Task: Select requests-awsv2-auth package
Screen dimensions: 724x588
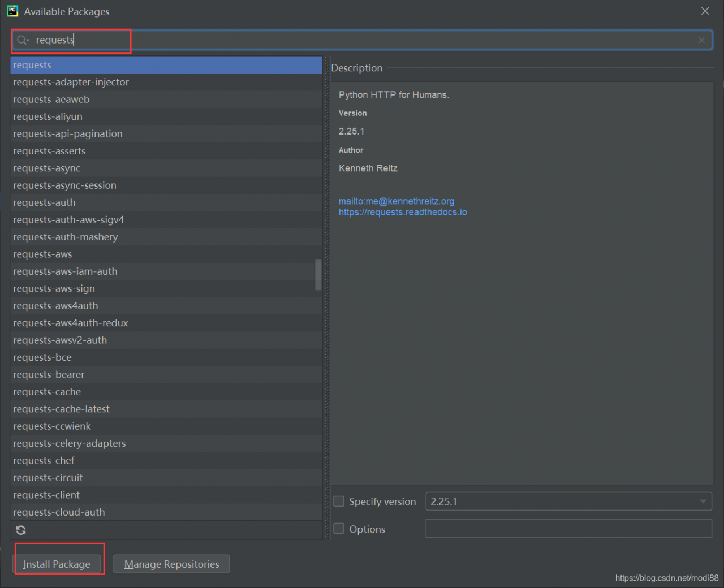Action: 166,340
